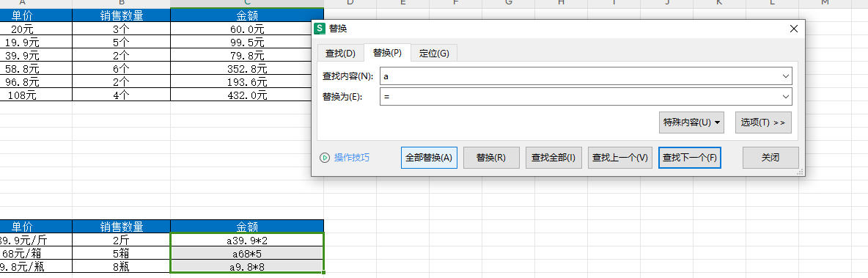Select cell with 3个
The image size is (868, 278).
coord(121,29)
